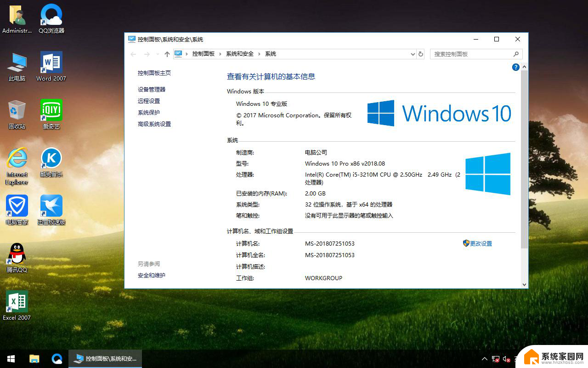This screenshot has width=588, height=368.
Task: Switch to the 控制面板 taskbar window button
Action: click(105, 359)
